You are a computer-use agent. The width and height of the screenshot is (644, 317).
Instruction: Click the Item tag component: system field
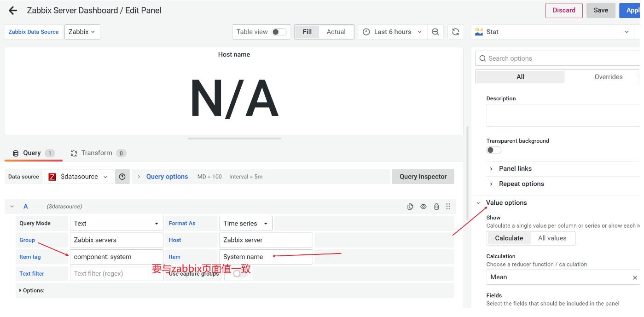pos(116,257)
